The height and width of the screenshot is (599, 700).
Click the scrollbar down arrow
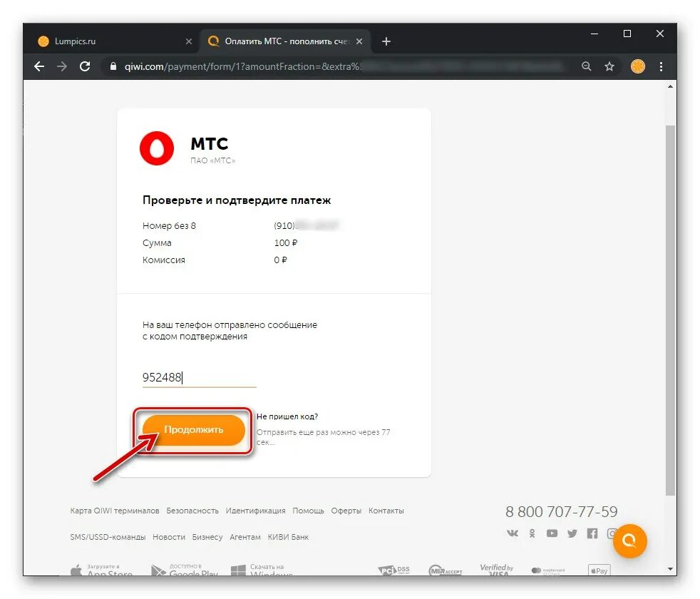tap(670, 569)
